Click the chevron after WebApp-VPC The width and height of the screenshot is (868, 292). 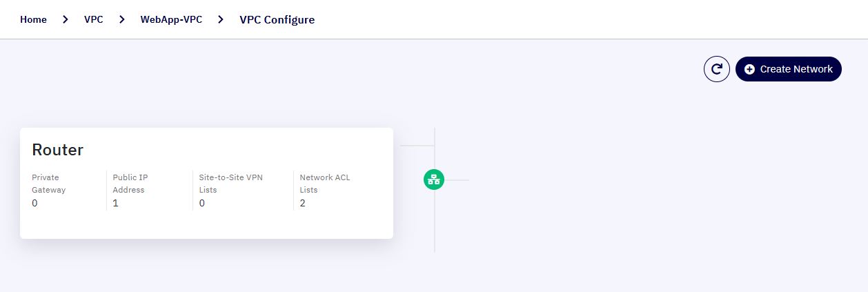(x=221, y=19)
